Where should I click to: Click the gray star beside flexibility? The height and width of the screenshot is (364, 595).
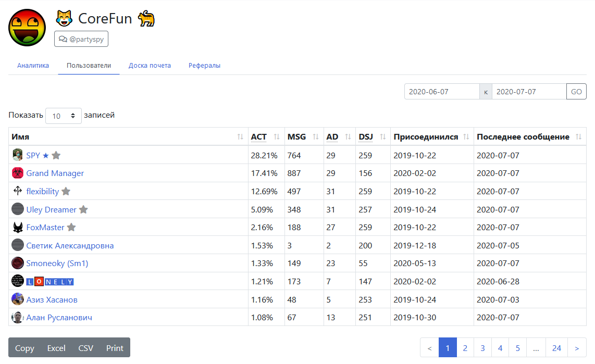(x=66, y=191)
